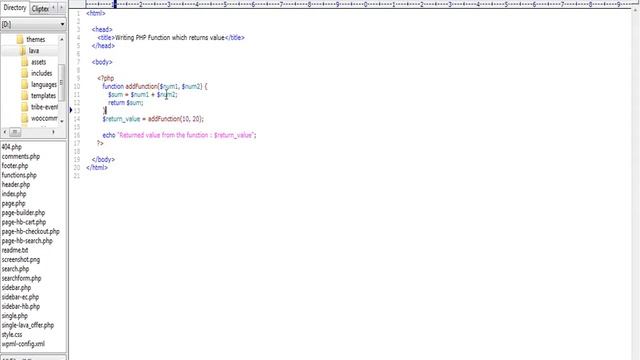Screen dimensions: 640x360
Task: Click the return $sum statement
Action: tap(126, 103)
